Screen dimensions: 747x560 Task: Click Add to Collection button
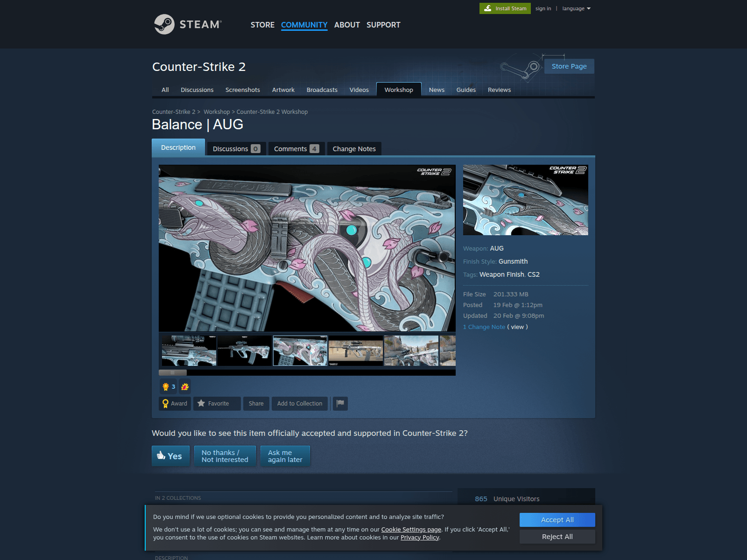pyautogui.click(x=300, y=404)
